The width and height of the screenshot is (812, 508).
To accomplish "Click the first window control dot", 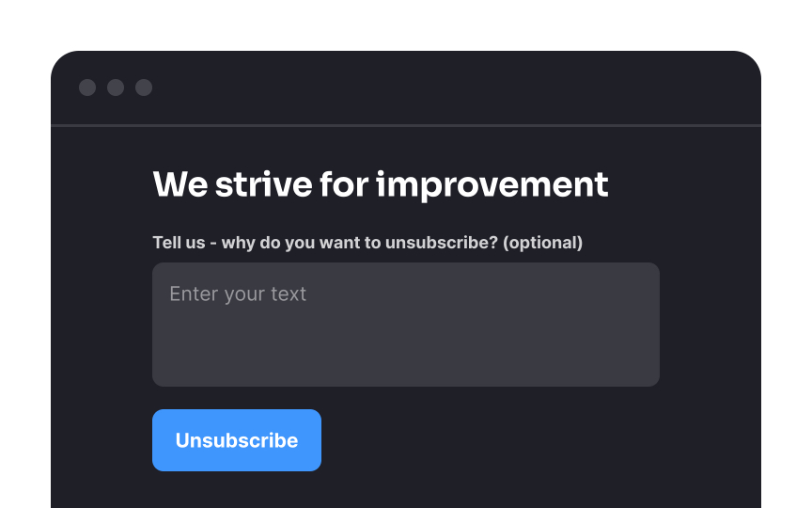I will tap(87, 87).
